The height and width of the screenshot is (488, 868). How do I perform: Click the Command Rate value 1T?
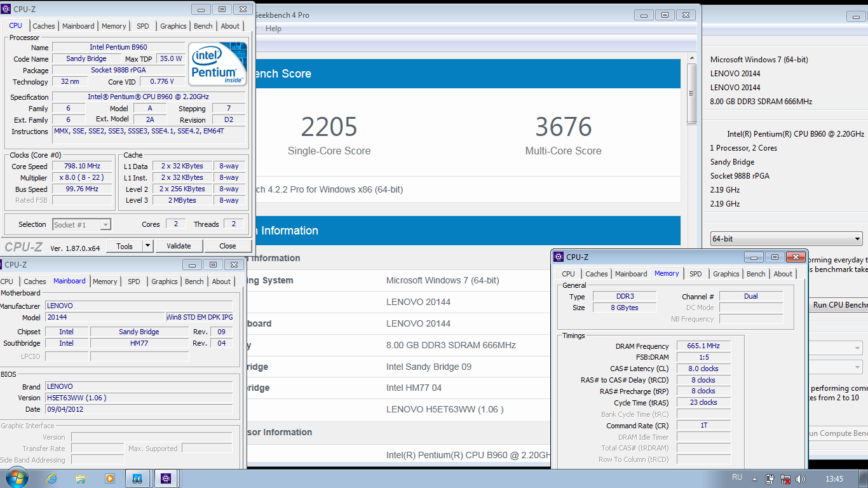[703, 425]
